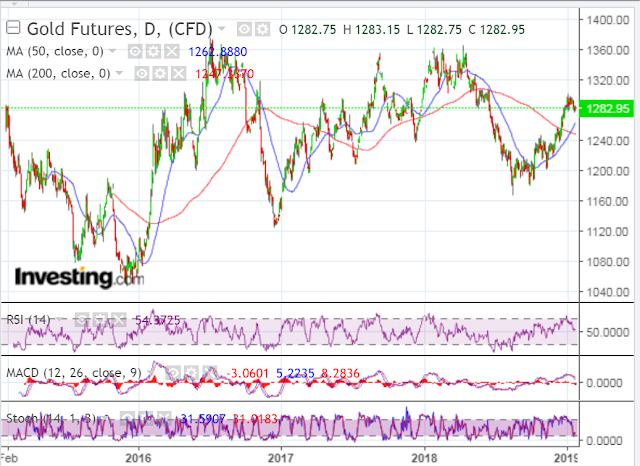The image size is (640, 466).
Task: Click the 1080.00 price axis label
Action: click(x=608, y=262)
